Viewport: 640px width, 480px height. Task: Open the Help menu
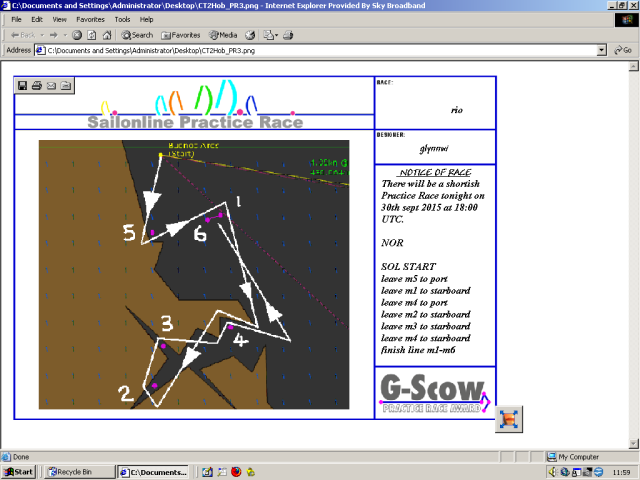(x=146, y=19)
